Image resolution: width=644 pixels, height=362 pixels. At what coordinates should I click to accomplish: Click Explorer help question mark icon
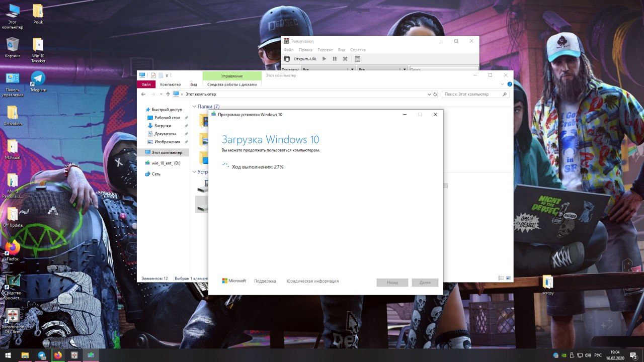(x=510, y=84)
